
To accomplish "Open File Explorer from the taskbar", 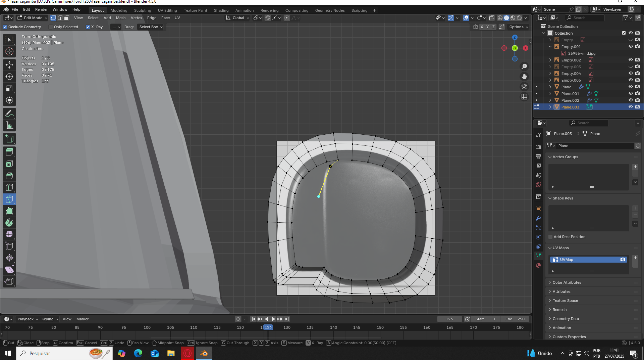I will pyautogui.click(x=171, y=353).
